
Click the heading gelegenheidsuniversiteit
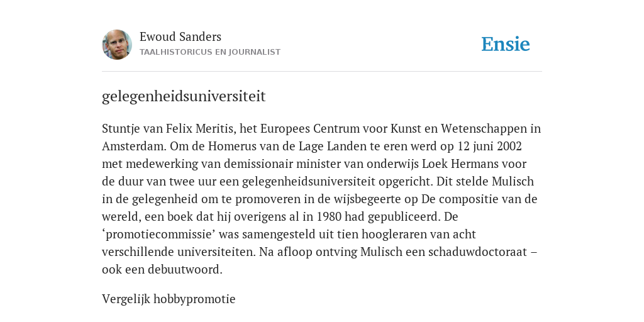coord(184,96)
